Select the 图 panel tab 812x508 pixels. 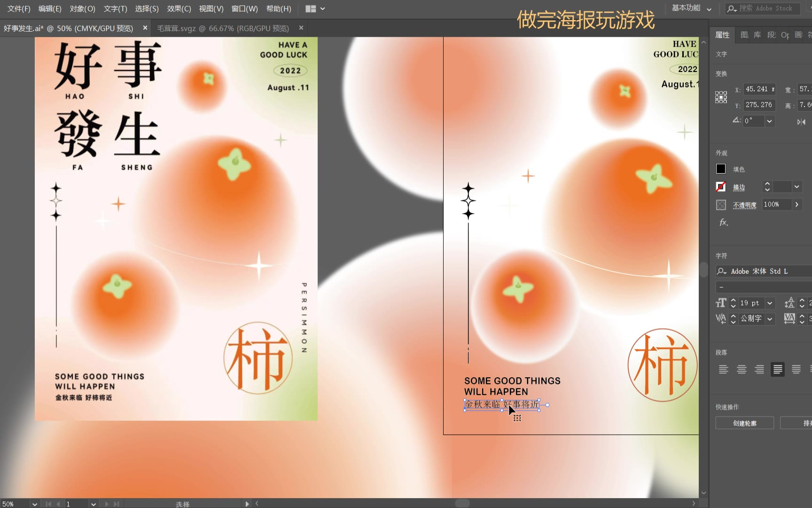point(744,35)
